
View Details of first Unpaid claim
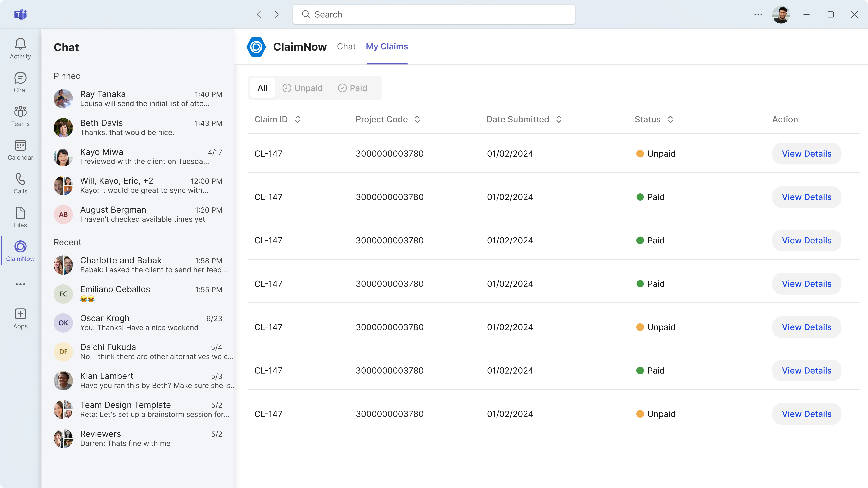coord(806,154)
